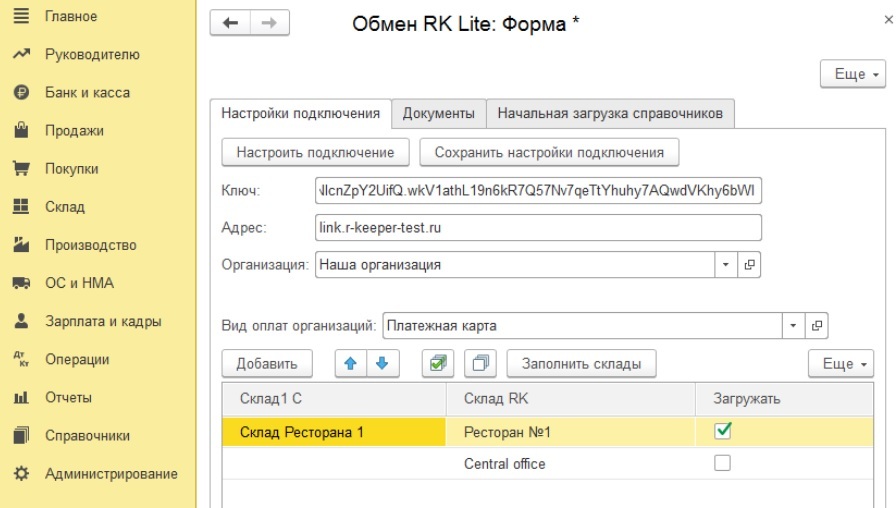Click Добавить button
The width and height of the screenshot is (896, 508).
click(267, 363)
